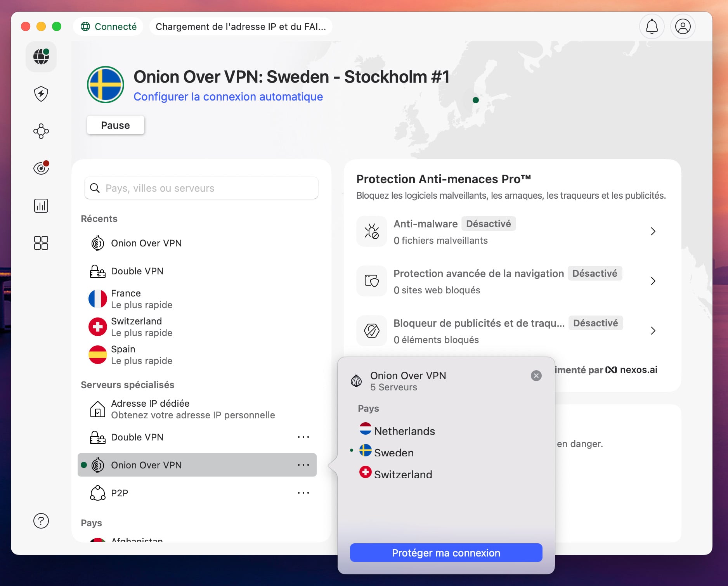Click the Switzerland flag in Récents
The width and height of the screenshot is (728, 586).
pos(98,327)
